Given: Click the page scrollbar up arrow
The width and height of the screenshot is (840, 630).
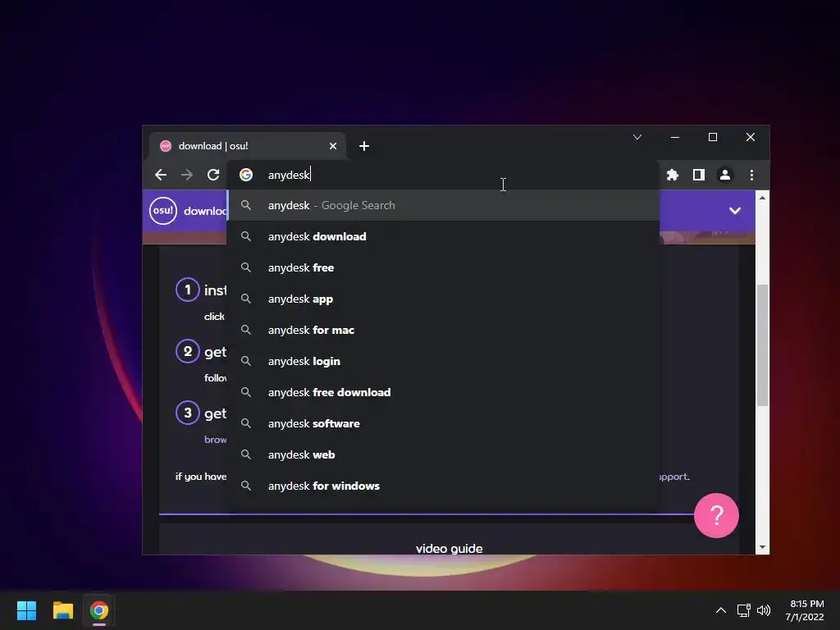Looking at the screenshot, I should pyautogui.click(x=762, y=198).
